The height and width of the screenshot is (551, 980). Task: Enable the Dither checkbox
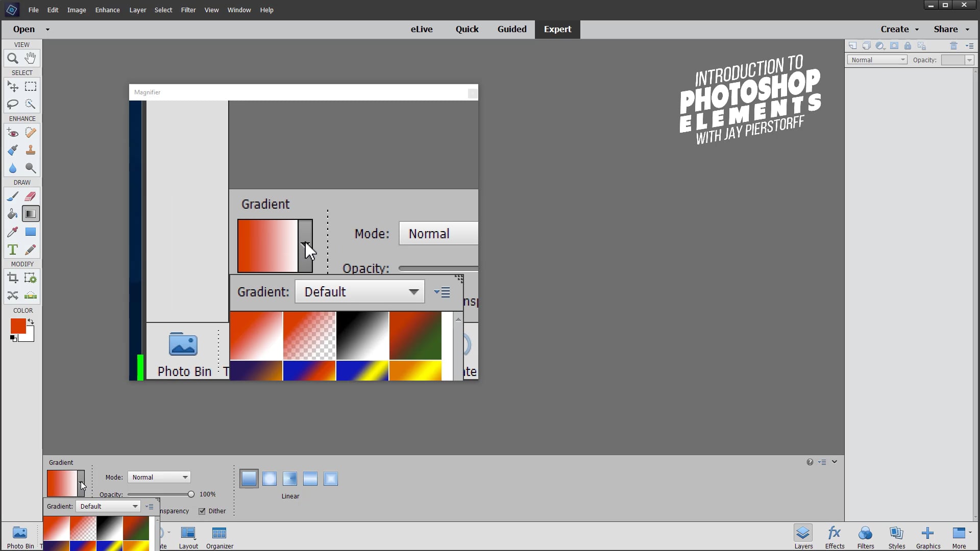[202, 511]
